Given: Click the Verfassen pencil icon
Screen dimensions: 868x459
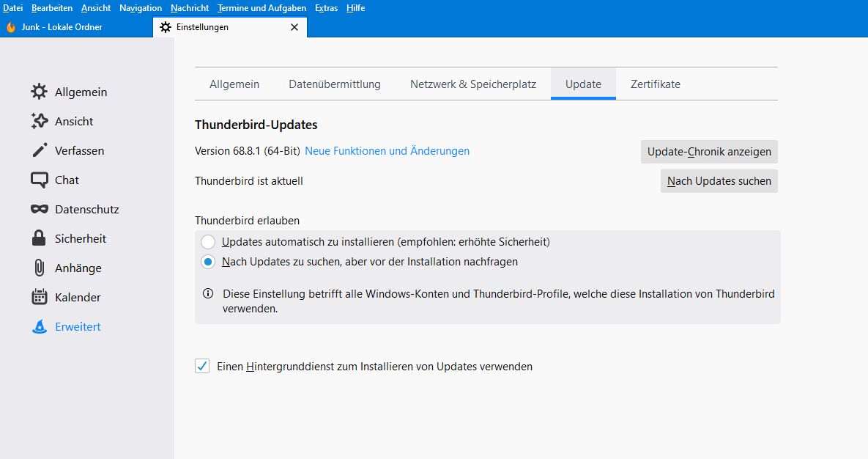Looking at the screenshot, I should coord(39,150).
